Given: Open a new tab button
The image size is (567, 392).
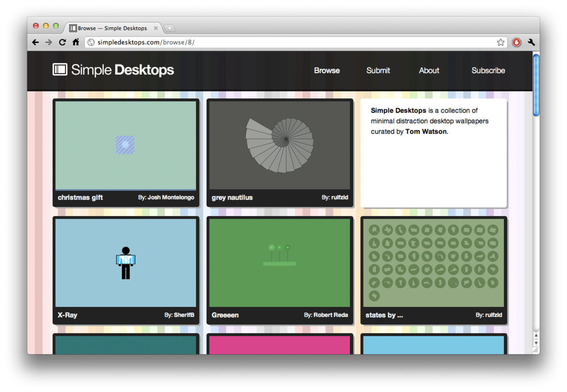Looking at the screenshot, I should pyautogui.click(x=170, y=28).
